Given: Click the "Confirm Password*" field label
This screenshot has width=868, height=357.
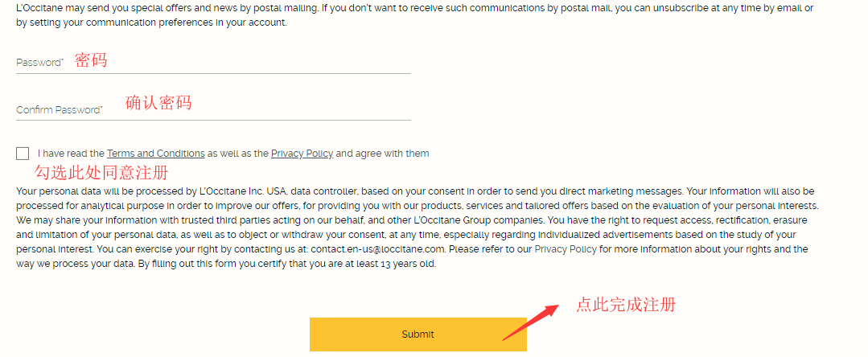Looking at the screenshot, I should point(59,110).
